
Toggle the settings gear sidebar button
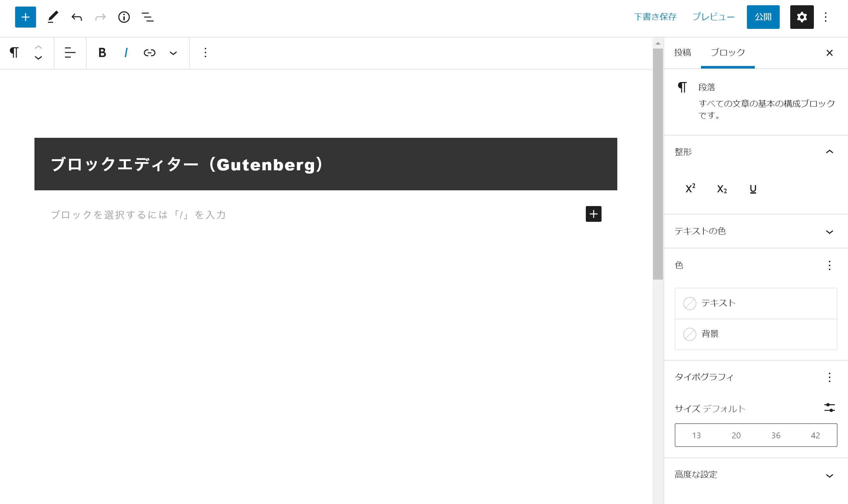pyautogui.click(x=801, y=17)
